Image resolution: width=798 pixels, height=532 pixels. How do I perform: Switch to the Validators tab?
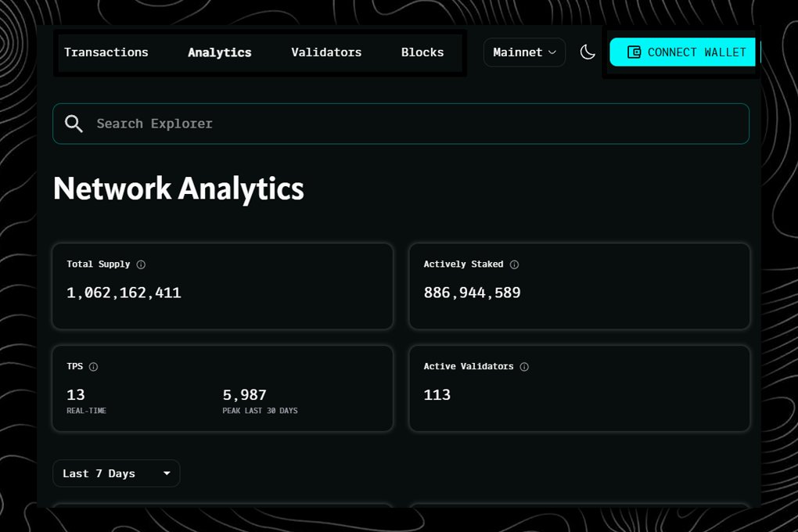326,52
